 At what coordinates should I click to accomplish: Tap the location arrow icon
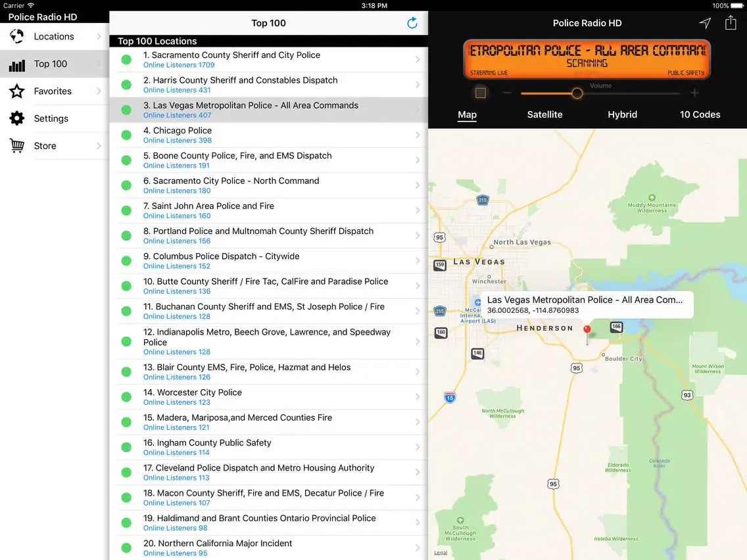(x=705, y=23)
